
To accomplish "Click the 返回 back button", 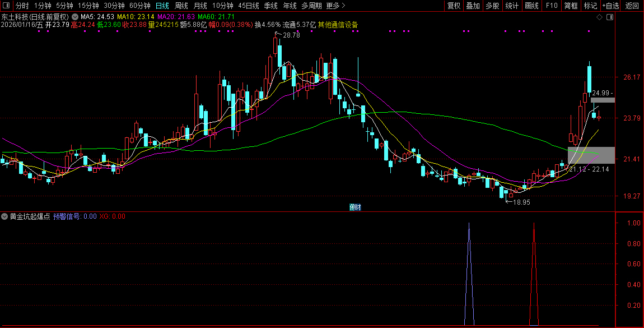I will tap(632, 6).
